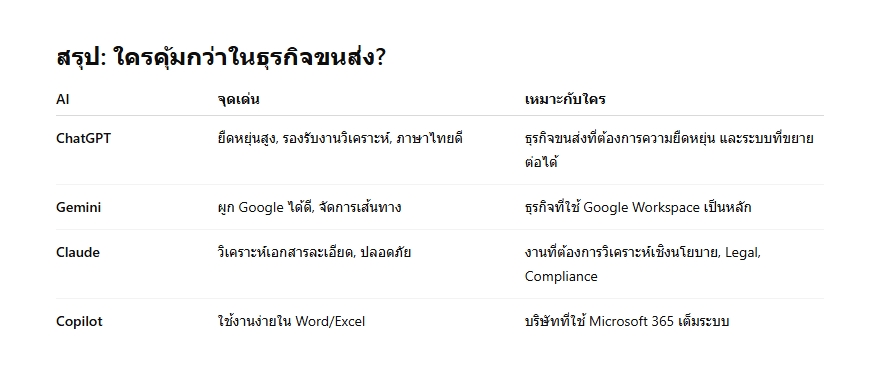Select the Claude row label

coord(78,253)
